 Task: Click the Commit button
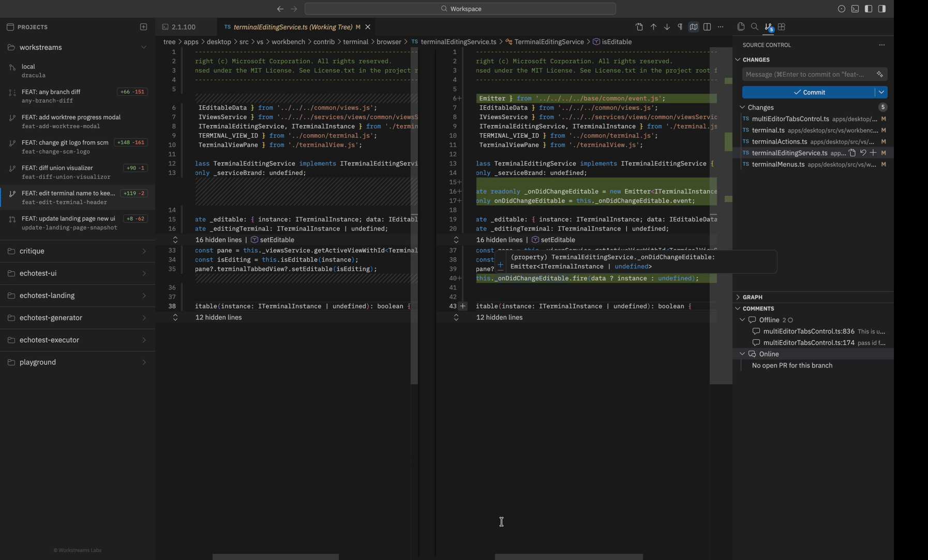[810, 92]
